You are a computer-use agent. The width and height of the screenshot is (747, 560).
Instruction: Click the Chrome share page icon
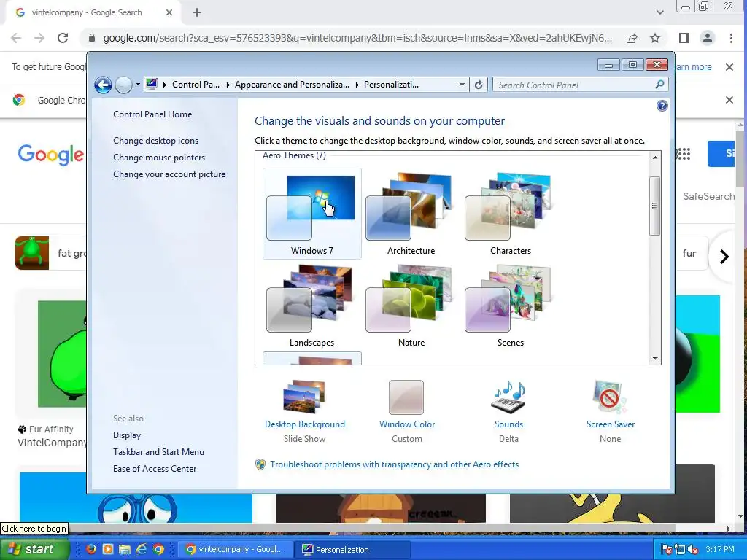(x=632, y=38)
